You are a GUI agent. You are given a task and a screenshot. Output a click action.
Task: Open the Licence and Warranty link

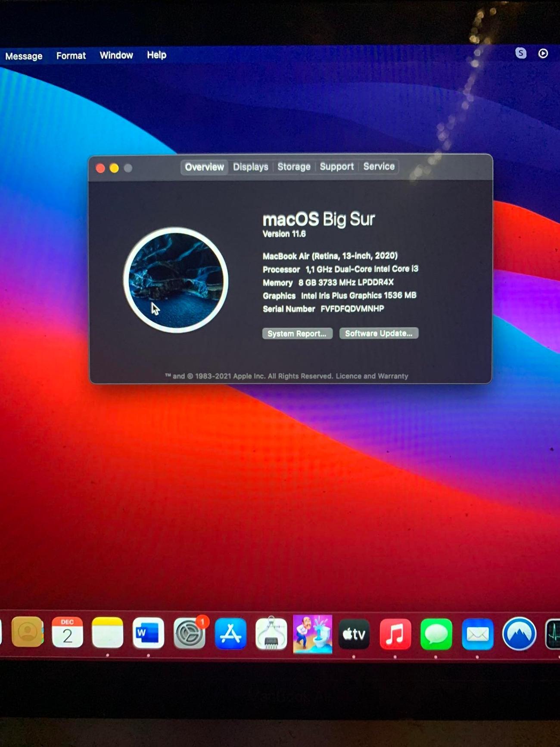372,376
